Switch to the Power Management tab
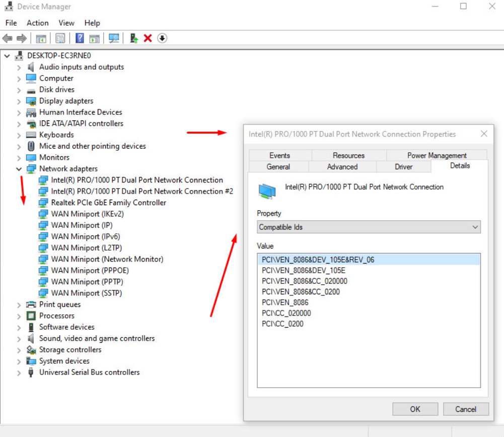 (x=437, y=155)
